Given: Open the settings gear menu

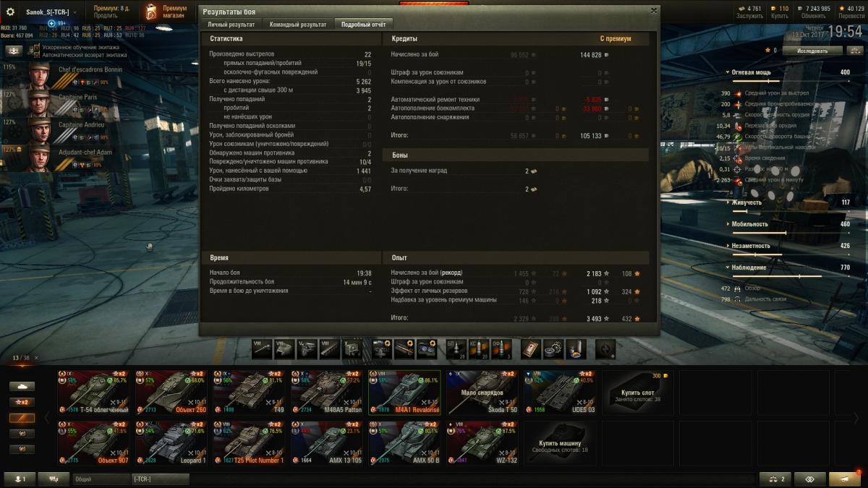Looking at the screenshot, I should 10,12.
